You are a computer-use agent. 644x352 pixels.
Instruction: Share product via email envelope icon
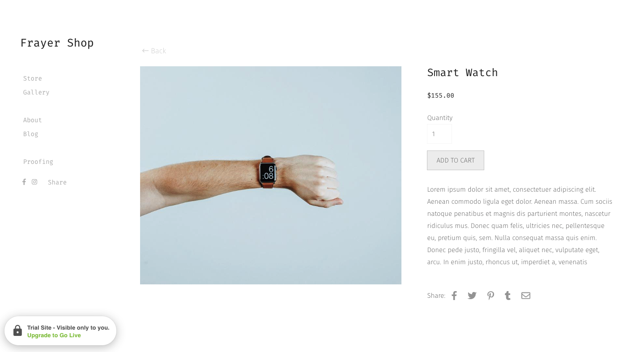pyautogui.click(x=526, y=296)
